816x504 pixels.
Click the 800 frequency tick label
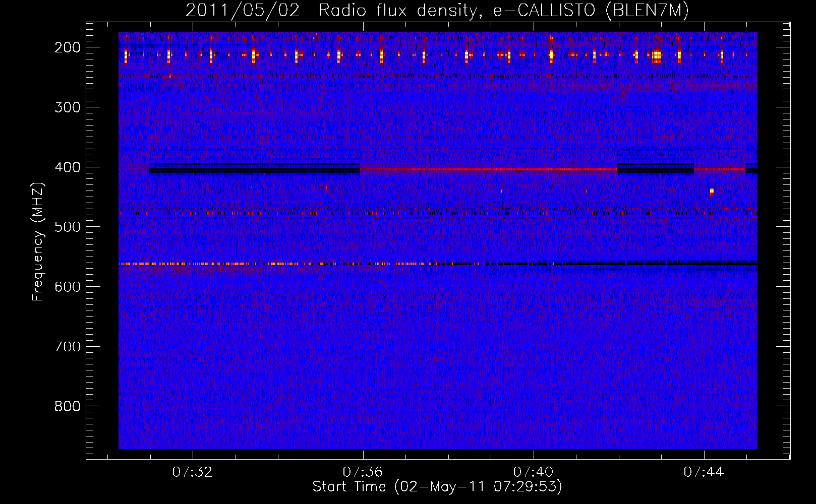pos(68,406)
